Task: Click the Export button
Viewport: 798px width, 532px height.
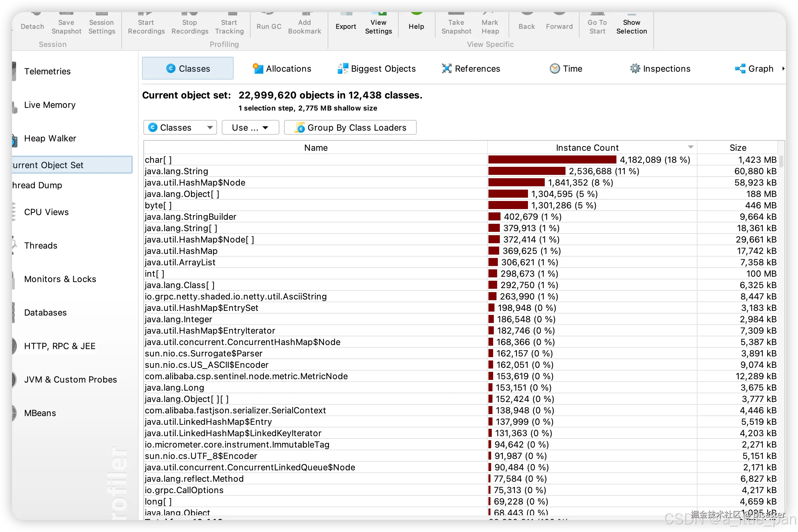Action: [x=346, y=22]
